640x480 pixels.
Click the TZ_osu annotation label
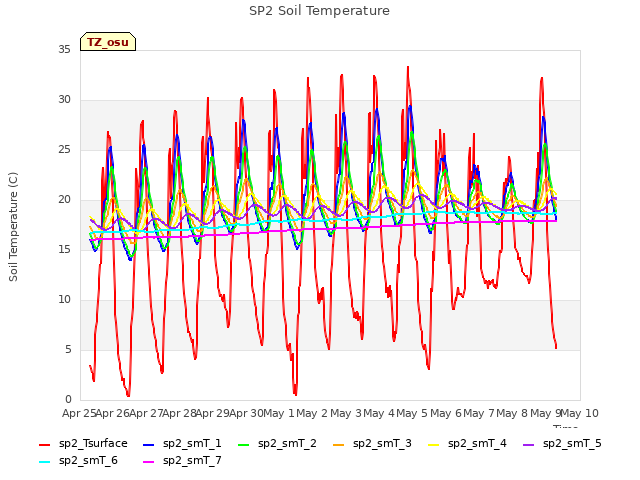coord(108,42)
